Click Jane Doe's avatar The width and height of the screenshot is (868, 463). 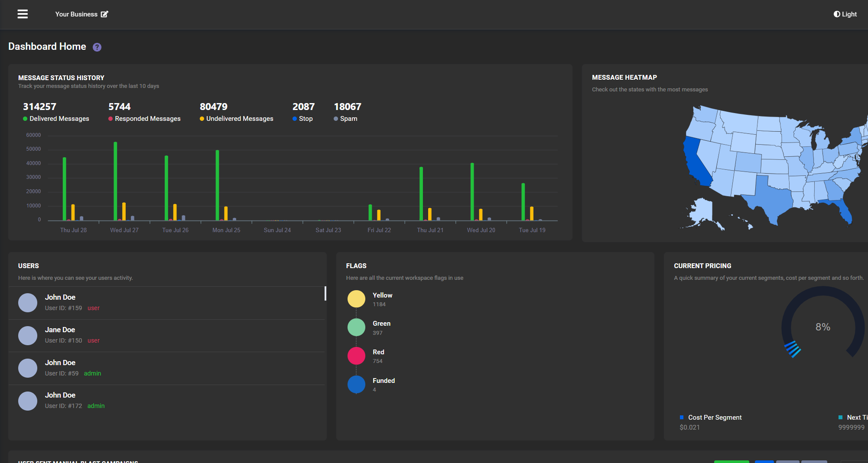pyautogui.click(x=28, y=336)
